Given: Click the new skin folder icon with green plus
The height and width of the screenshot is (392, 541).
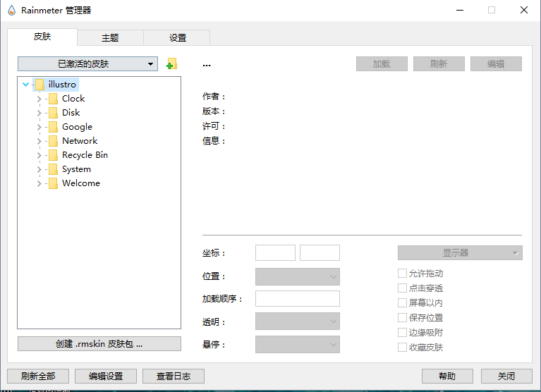Looking at the screenshot, I should point(171,63).
